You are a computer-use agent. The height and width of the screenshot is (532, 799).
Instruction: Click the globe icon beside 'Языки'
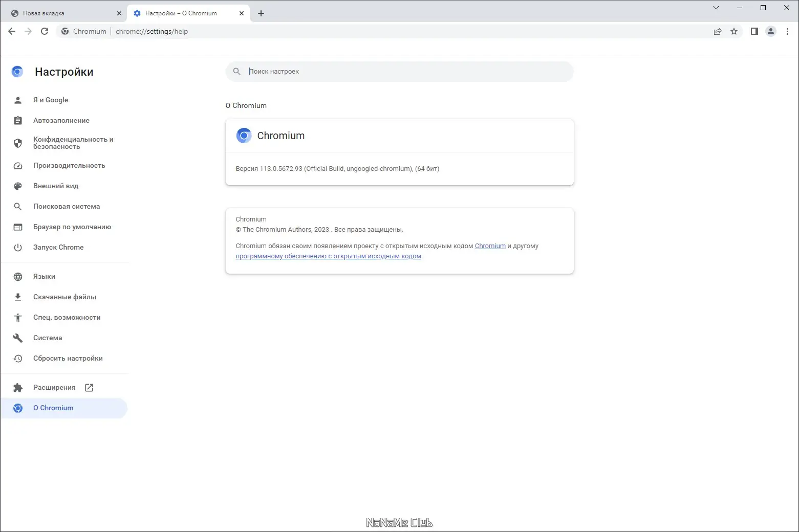tap(18, 277)
